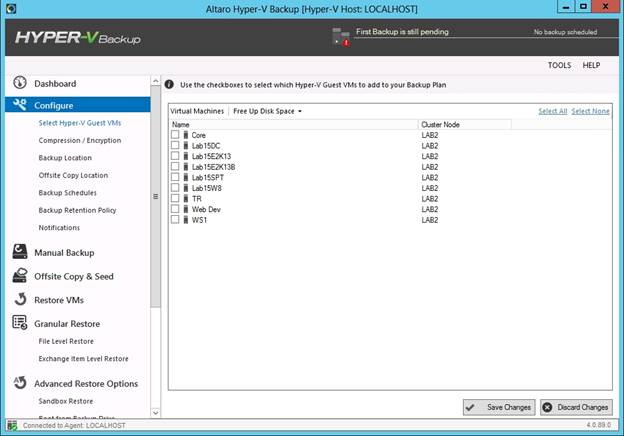Tick the Lab15E2K13B checkbox
This screenshot has width=624, height=436.
[x=175, y=166]
